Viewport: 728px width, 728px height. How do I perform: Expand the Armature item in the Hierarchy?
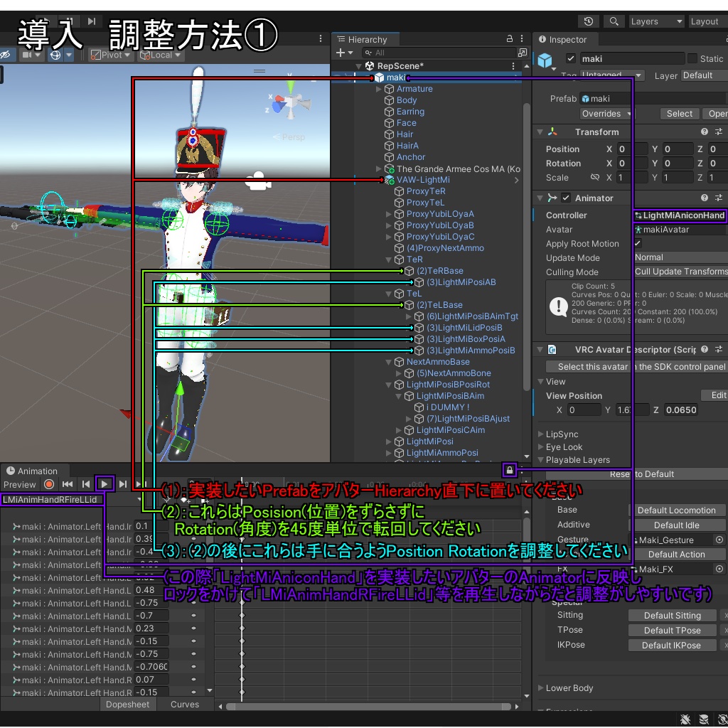(x=378, y=89)
